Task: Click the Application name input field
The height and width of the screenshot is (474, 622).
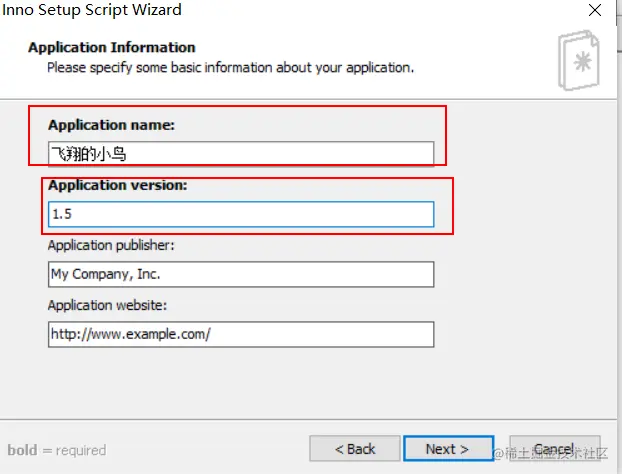Action: click(241, 153)
